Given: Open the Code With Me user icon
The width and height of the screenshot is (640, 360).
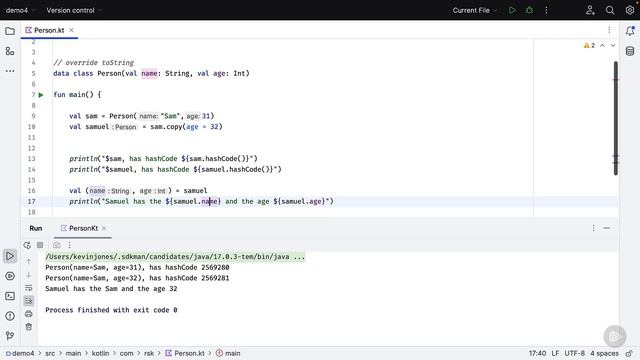Looking at the screenshot, I should point(590,10).
